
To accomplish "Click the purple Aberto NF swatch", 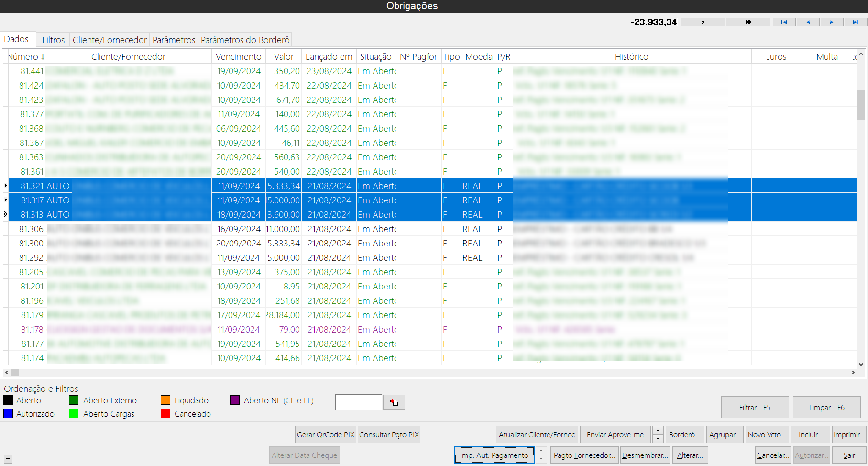I will coord(235,400).
